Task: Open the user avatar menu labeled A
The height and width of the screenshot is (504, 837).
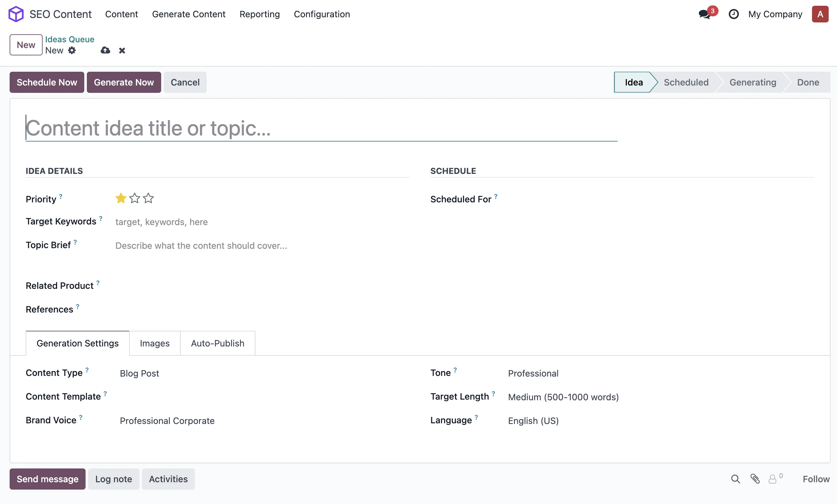Action: 820,14
